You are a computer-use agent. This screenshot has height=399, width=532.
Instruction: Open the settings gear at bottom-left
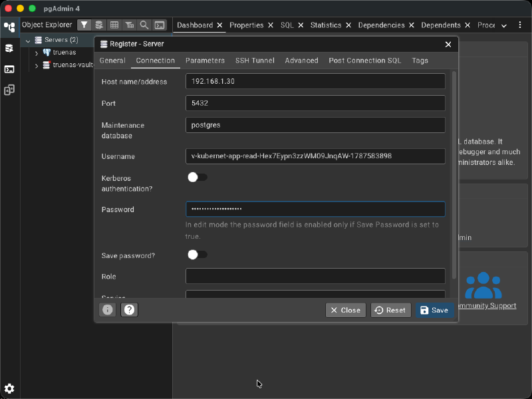pyautogui.click(x=9, y=388)
